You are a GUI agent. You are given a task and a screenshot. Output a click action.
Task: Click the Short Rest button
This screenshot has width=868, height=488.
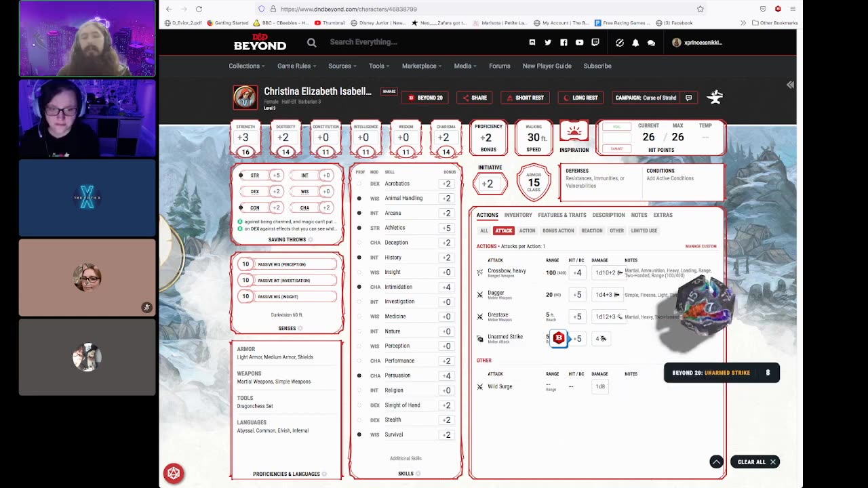tap(526, 98)
